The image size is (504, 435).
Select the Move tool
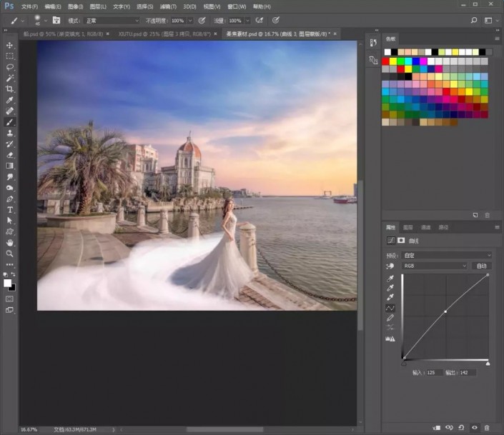point(9,45)
